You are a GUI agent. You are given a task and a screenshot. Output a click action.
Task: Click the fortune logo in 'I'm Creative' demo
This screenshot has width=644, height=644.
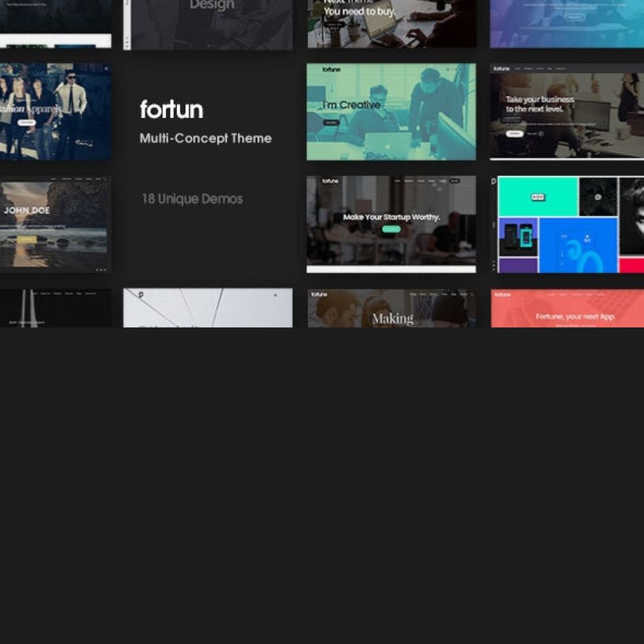click(x=331, y=69)
